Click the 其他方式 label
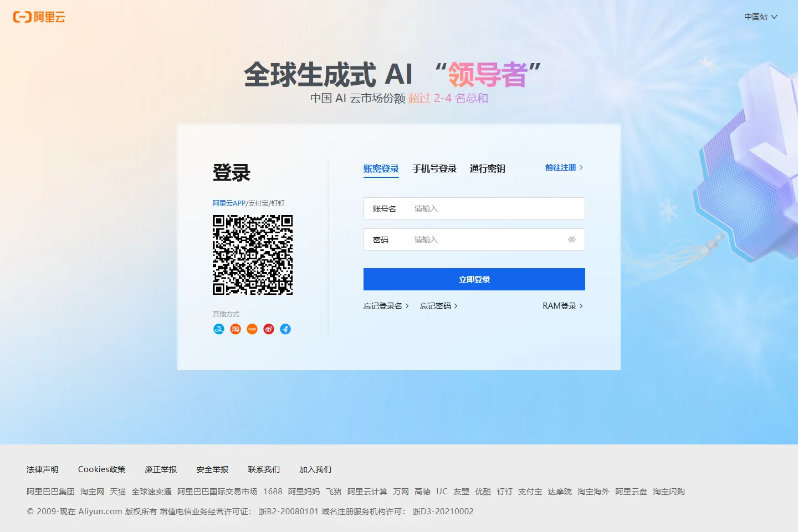 [226, 314]
